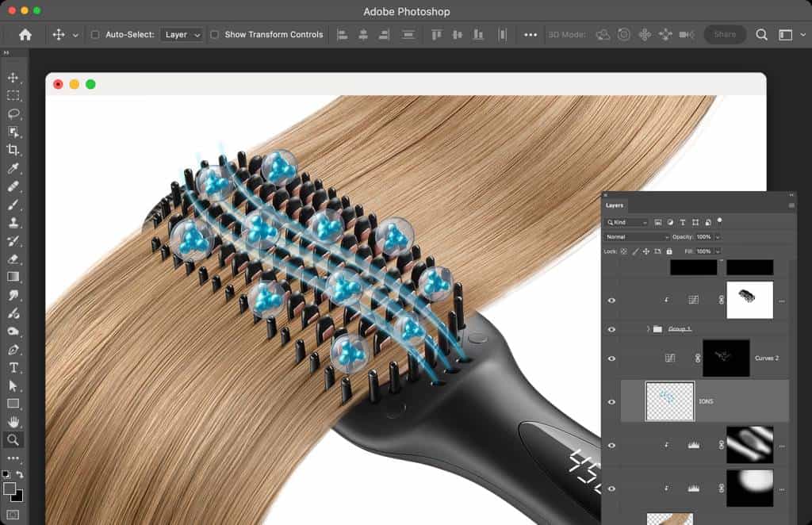Click Align left edges button

[x=343, y=35]
